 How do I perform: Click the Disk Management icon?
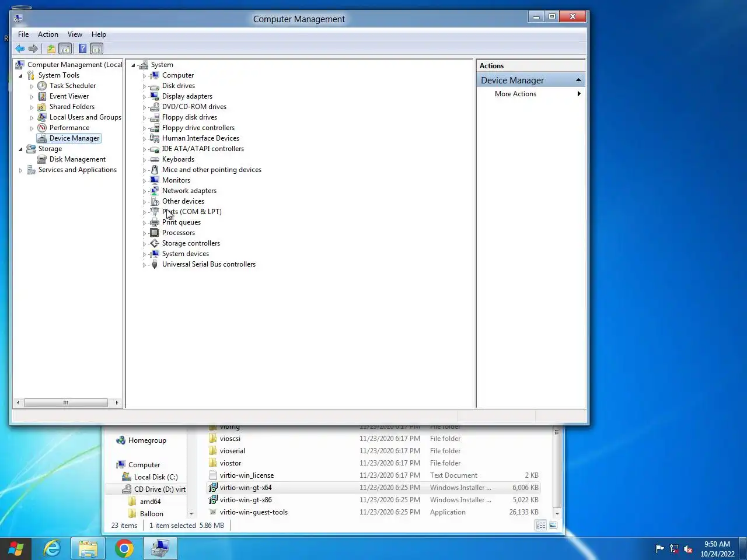(42, 159)
